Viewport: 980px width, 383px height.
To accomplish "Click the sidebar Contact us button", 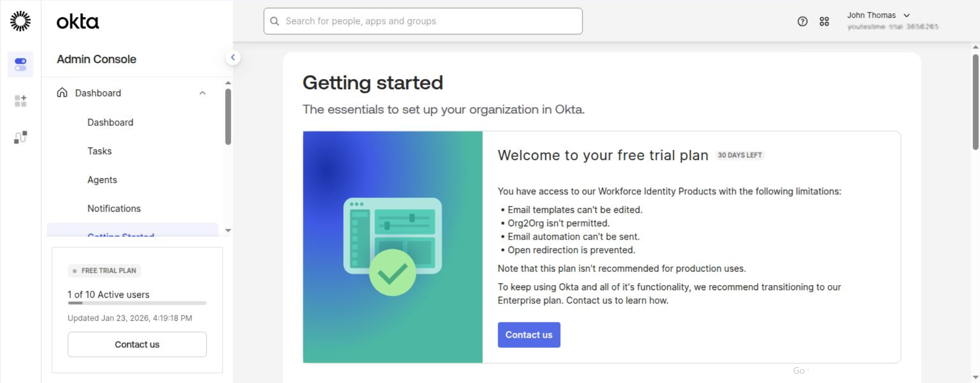I will click(137, 345).
